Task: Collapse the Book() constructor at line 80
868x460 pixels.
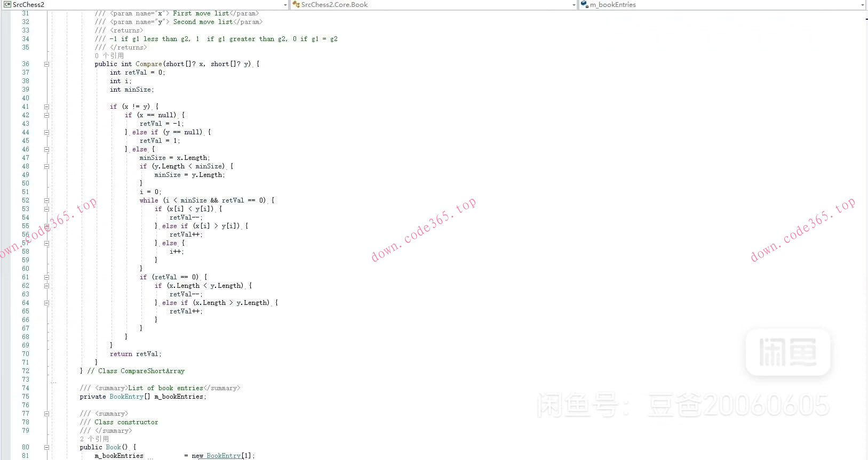Action: tap(46, 447)
